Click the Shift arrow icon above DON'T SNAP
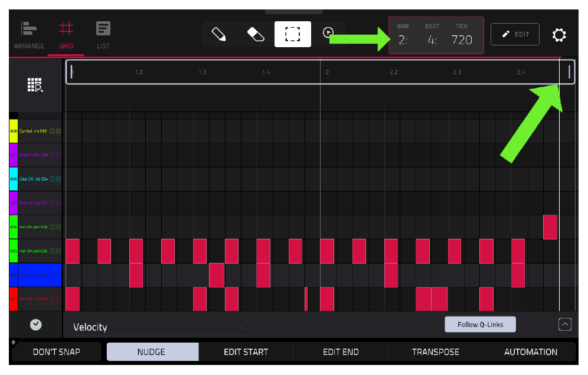Image resolution: width=588 pixels, height=375 pixels. click(13, 341)
